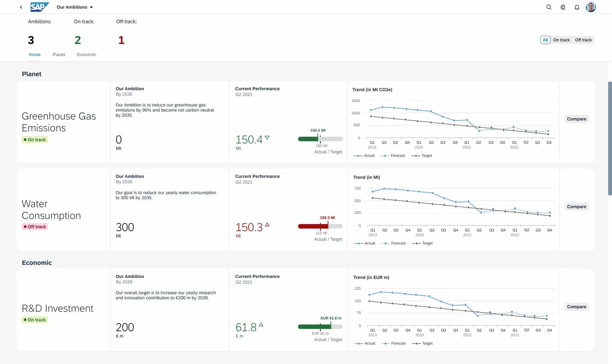Click the red 150.3 Ml progress bar
The width and height of the screenshot is (612, 364).
coord(320,226)
